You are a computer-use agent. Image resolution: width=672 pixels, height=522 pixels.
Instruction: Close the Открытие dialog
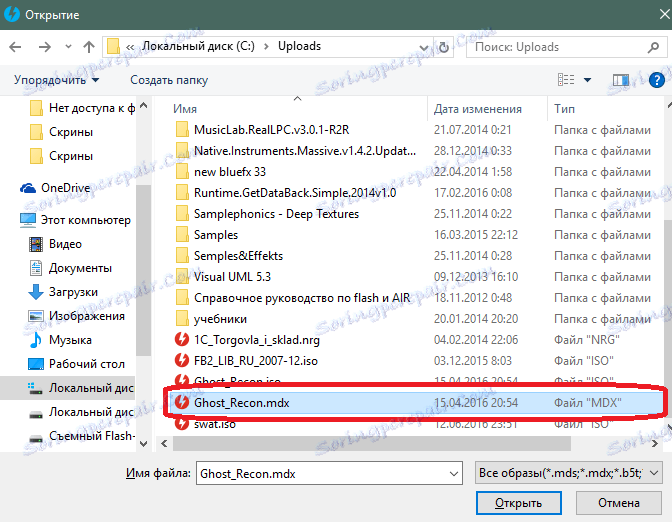pos(664,15)
